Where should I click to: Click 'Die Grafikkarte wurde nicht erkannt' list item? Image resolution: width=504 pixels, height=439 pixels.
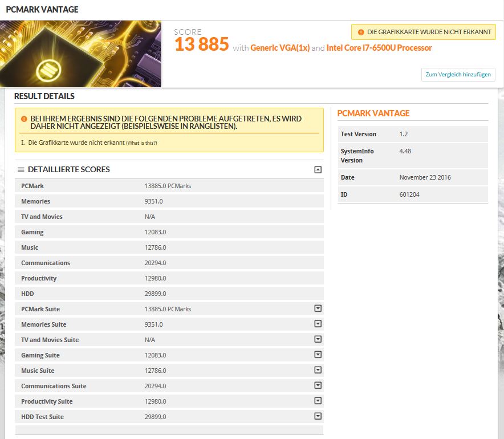(x=76, y=143)
